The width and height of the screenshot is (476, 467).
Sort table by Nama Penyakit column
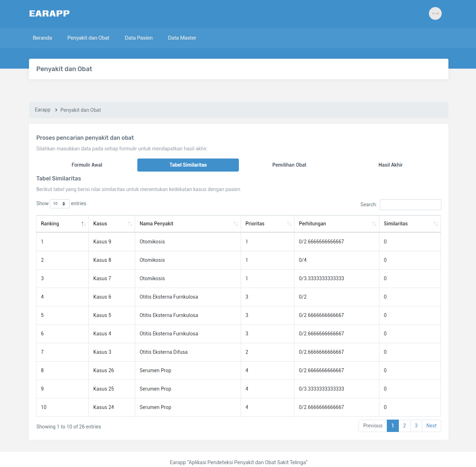coord(188,224)
